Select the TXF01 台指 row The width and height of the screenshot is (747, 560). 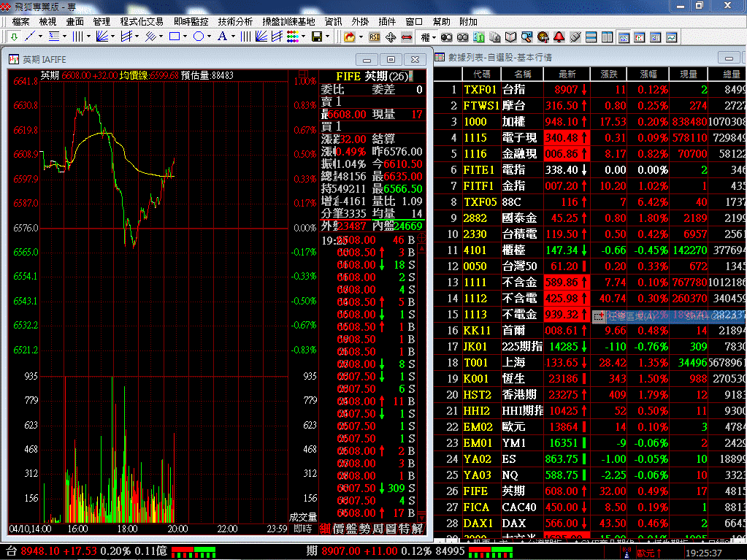pyautogui.click(x=590, y=90)
